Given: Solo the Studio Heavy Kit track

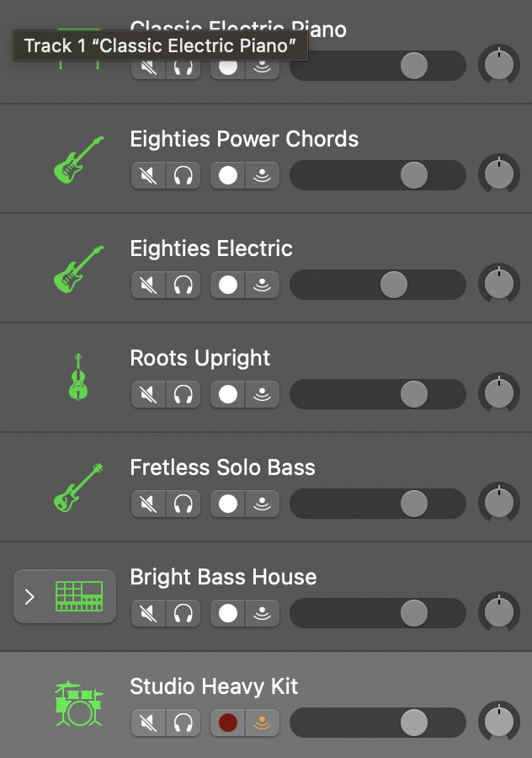Looking at the screenshot, I should pos(183,723).
